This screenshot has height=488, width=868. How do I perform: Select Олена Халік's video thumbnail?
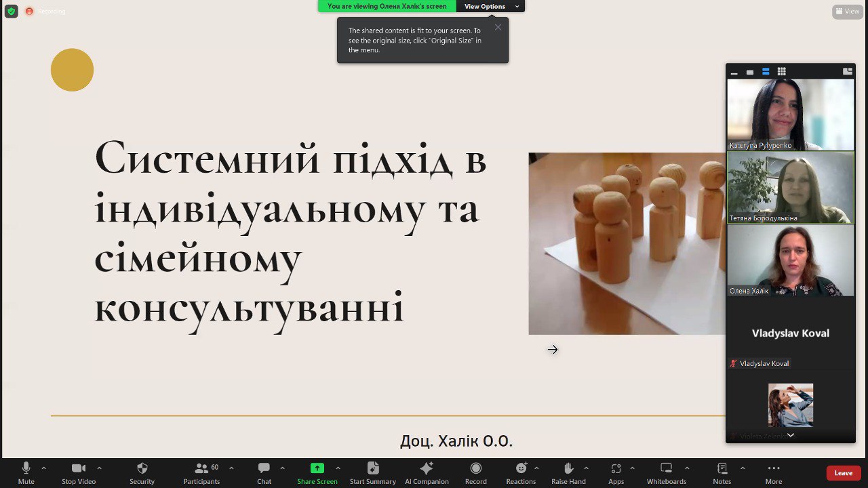790,260
